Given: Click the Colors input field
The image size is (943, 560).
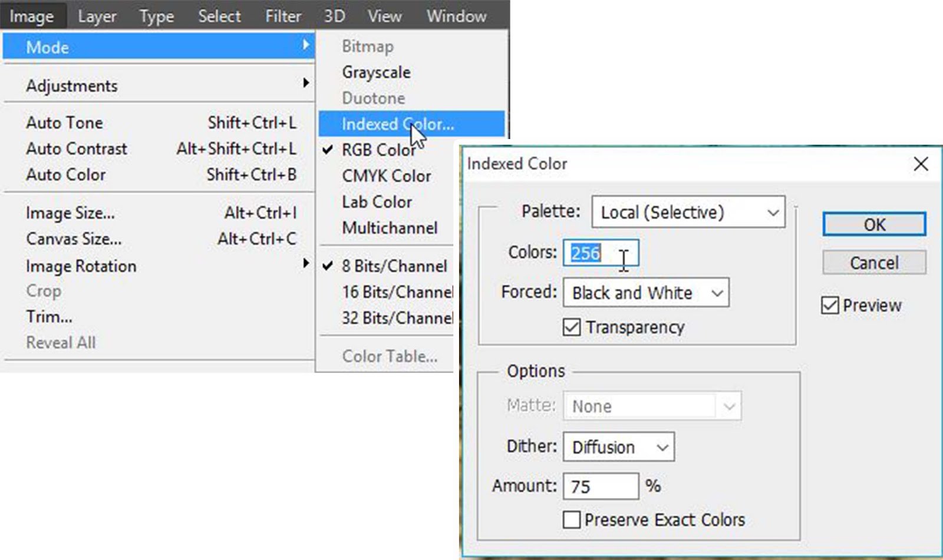Looking at the screenshot, I should click(x=600, y=253).
